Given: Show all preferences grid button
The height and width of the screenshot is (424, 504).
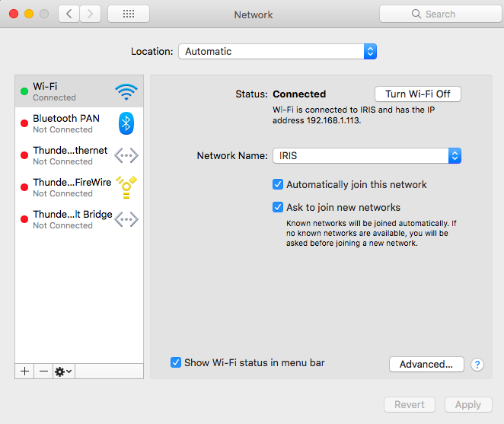Looking at the screenshot, I should 129,14.
